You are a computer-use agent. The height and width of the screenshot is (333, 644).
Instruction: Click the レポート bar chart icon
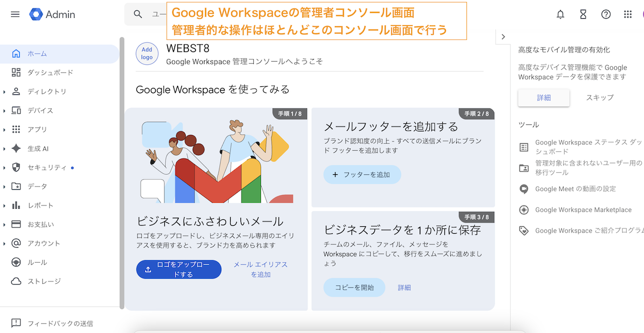(x=16, y=205)
